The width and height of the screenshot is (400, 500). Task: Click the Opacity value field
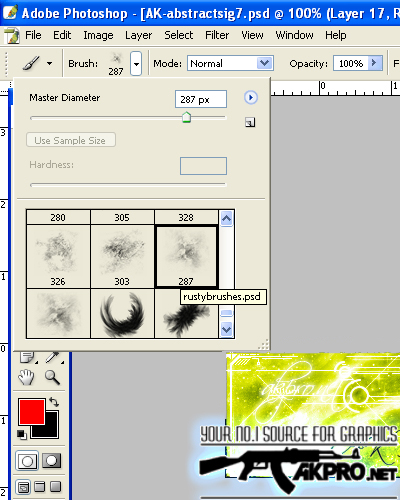[x=351, y=63]
